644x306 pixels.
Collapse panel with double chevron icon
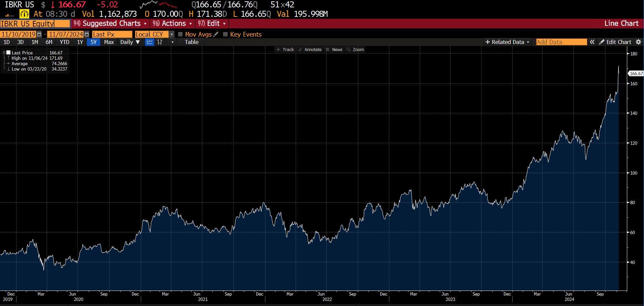coord(592,42)
